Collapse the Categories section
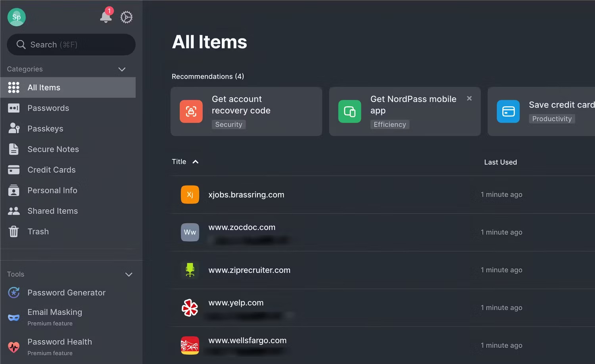 122,69
